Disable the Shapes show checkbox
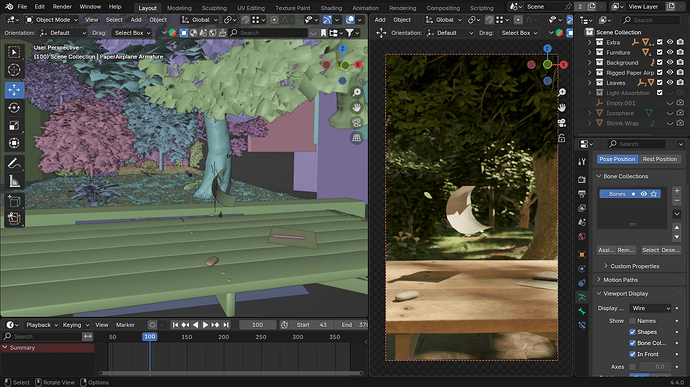The width and height of the screenshot is (690, 387). [x=632, y=332]
